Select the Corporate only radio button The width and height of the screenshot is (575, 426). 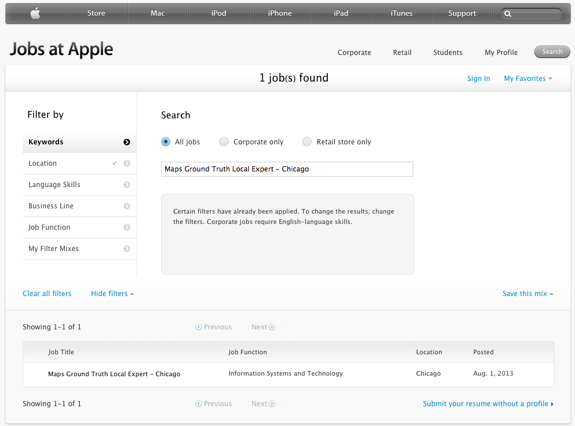pyautogui.click(x=224, y=142)
